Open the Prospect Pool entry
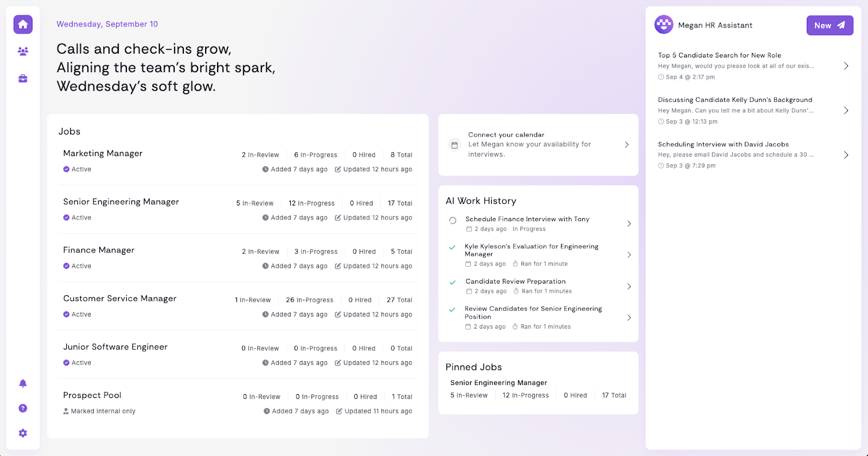This screenshot has width=868, height=456. pyautogui.click(x=92, y=395)
